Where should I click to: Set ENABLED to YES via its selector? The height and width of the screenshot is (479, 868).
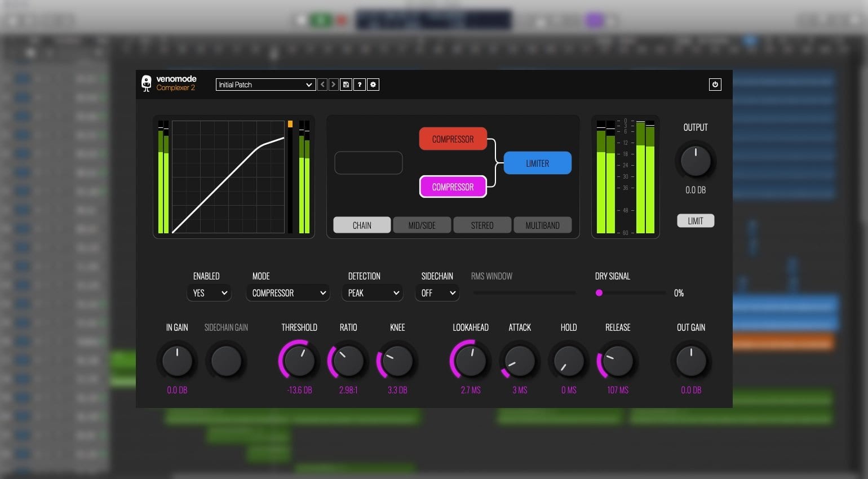[x=209, y=292]
